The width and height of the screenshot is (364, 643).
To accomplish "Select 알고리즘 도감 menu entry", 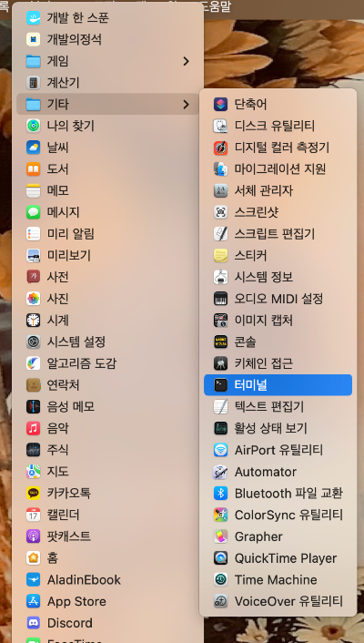I will pyautogui.click(x=107, y=363).
